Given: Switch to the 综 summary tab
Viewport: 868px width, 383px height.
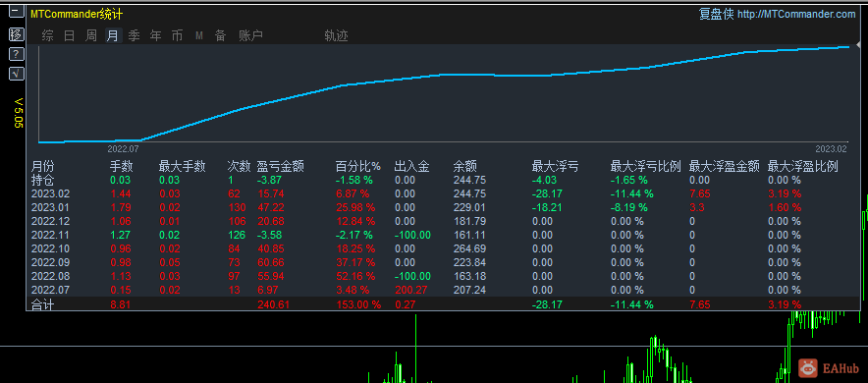Looking at the screenshot, I should click(48, 36).
